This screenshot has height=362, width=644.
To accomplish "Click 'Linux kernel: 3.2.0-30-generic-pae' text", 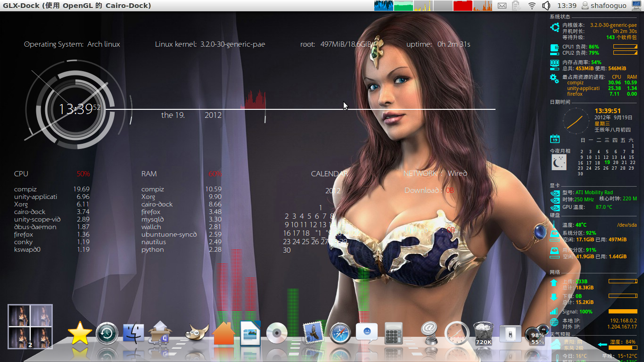I will 210,44.
